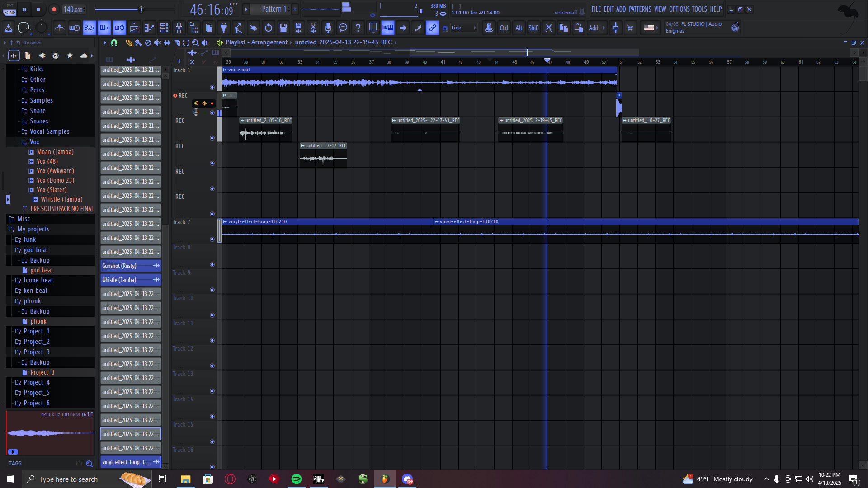Screen dimensions: 868x488
Task: Click the shopping cart content library icon
Action: pos(630,28)
